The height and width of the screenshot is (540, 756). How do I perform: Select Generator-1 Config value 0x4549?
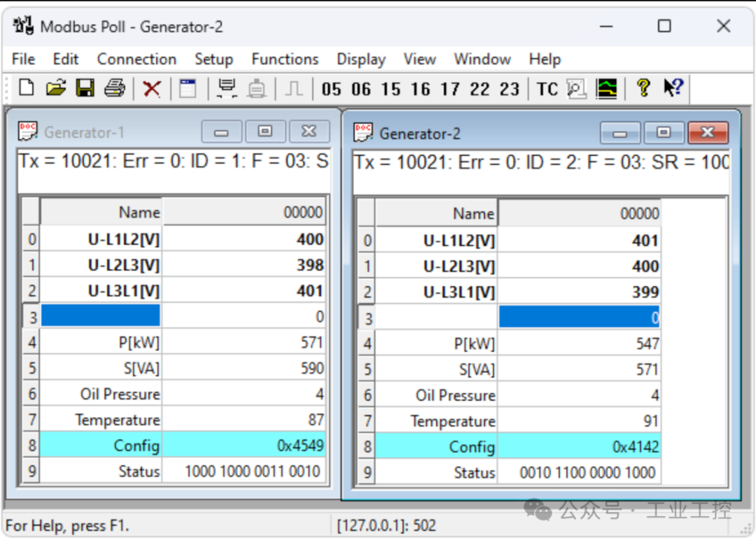click(x=244, y=446)
